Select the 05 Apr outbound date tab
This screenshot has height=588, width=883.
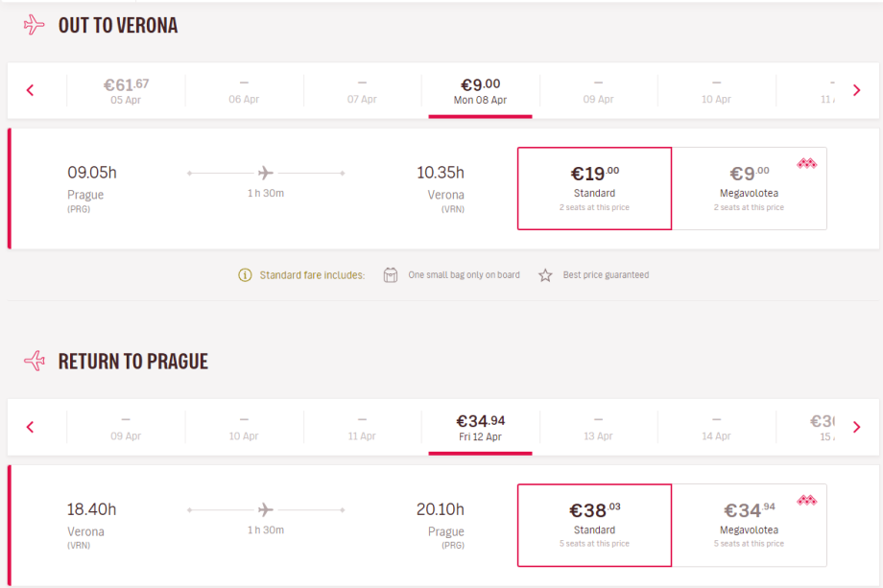tap(126, 91)
